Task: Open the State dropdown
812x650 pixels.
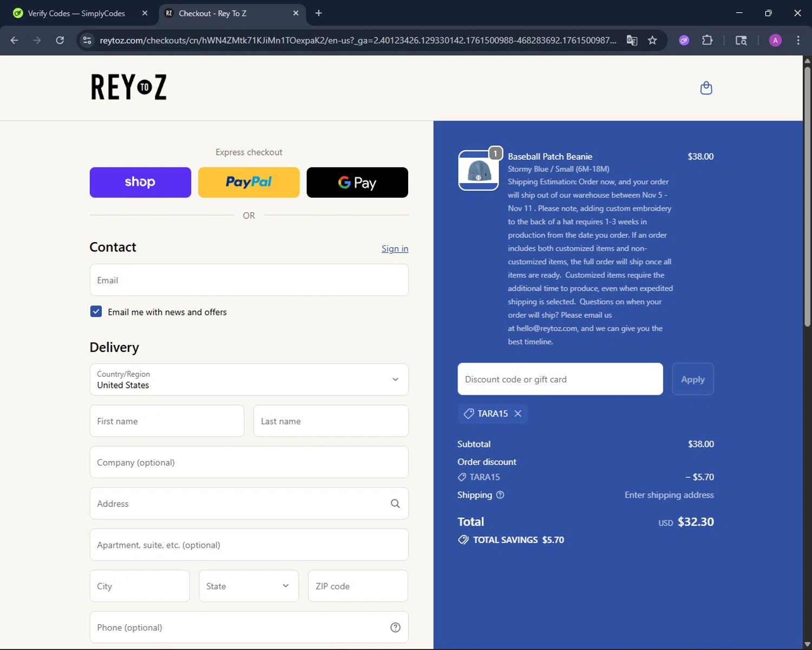Action: (x=248, y=586)
